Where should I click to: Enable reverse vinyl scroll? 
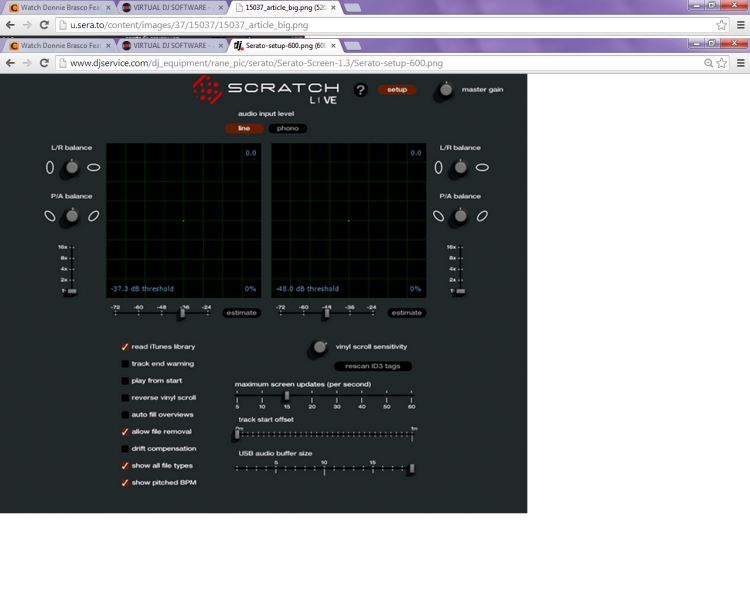pos(125,398)
